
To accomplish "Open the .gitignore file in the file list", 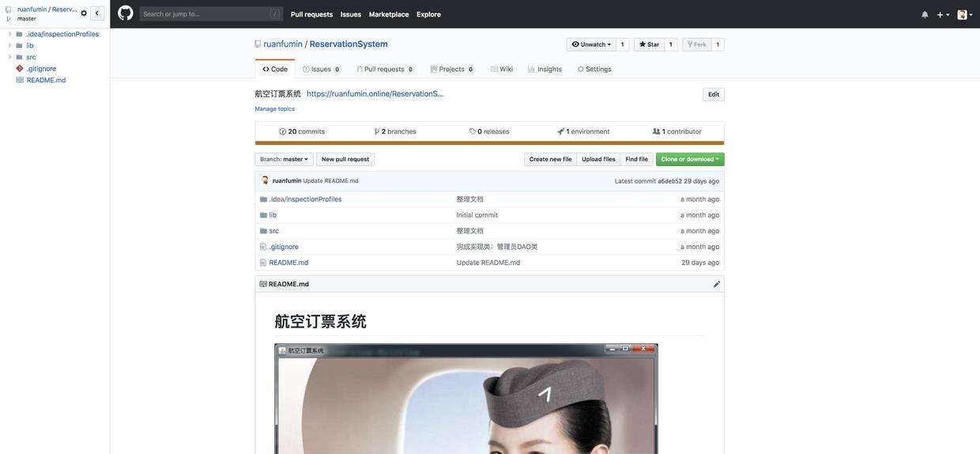I will click(x=284, y=247).
